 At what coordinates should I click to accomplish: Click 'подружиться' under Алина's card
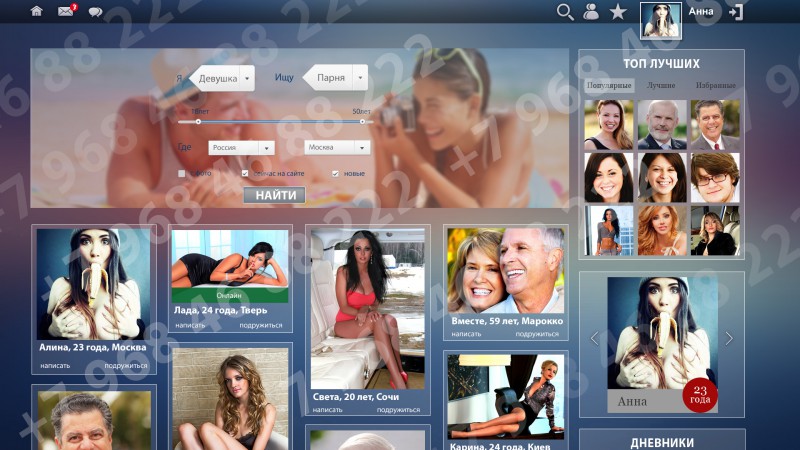pos(126,365)
